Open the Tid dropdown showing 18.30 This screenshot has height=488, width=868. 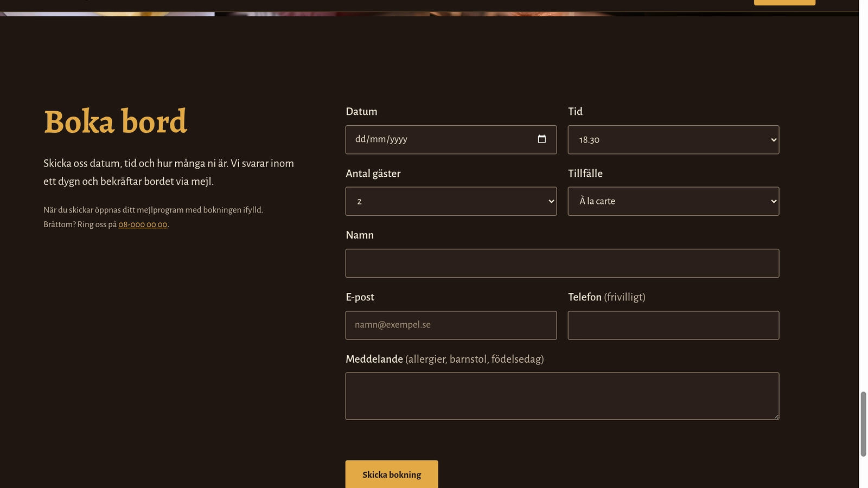click(673, 140)
